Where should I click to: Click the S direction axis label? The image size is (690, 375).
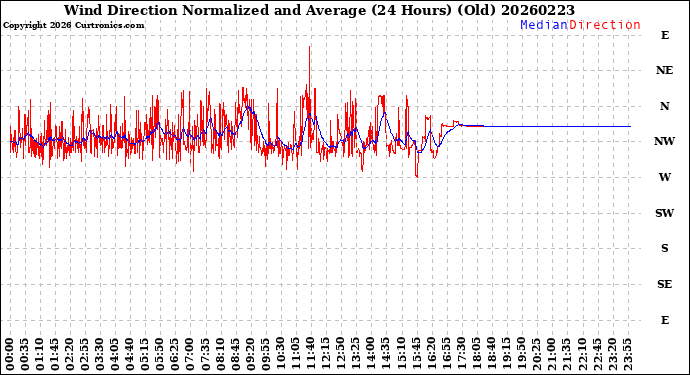point(664,248)
